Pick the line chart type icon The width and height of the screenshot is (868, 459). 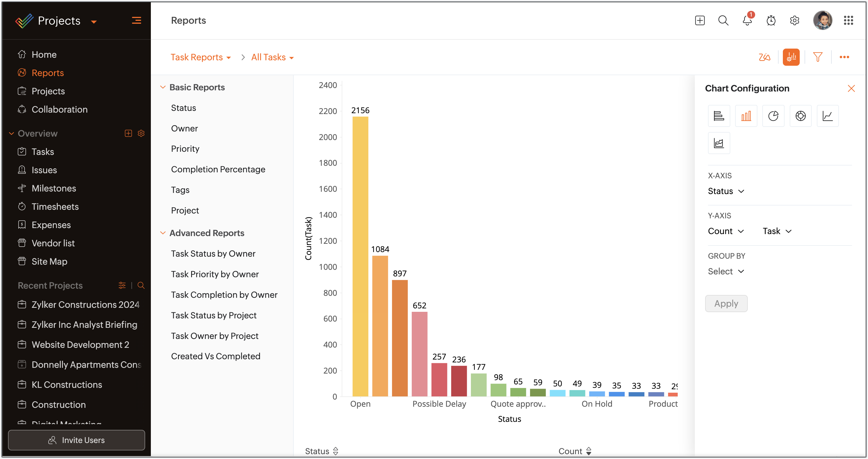click(827, 116)
